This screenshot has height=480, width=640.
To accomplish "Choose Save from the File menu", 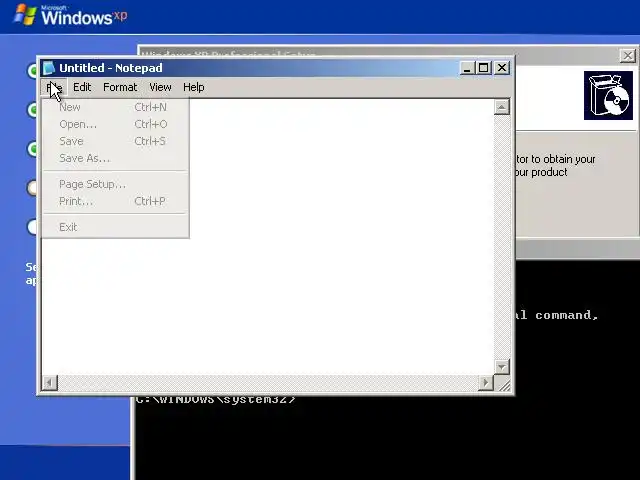I will 116,141.
